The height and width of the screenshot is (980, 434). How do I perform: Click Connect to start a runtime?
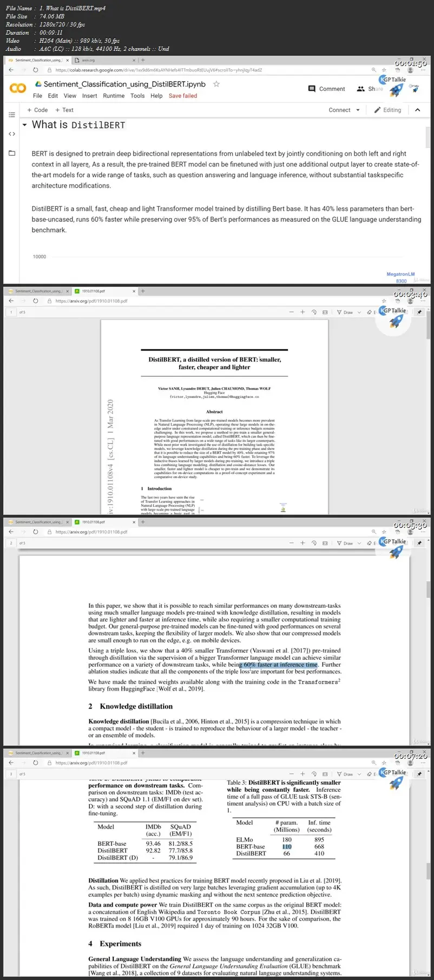[339, 110]
